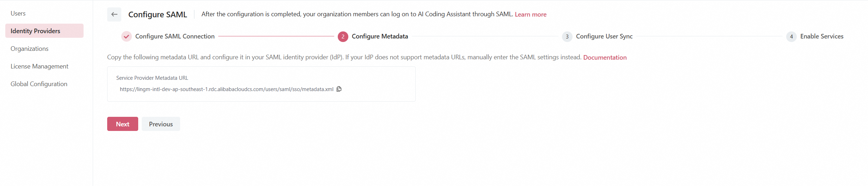Open the Learn more link
This screenshot has height=186, width=868.
click(x=530, y=14)
